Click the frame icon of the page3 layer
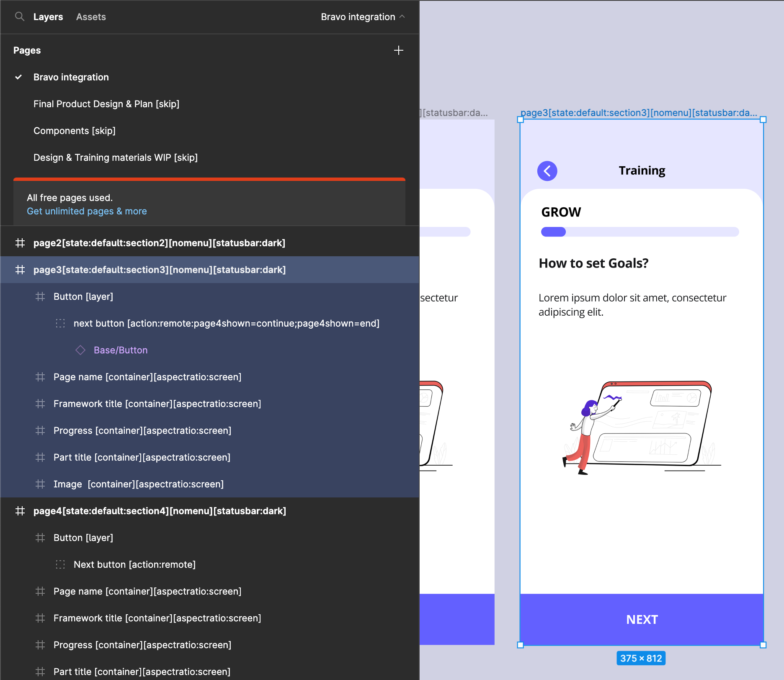 (20, 270)
